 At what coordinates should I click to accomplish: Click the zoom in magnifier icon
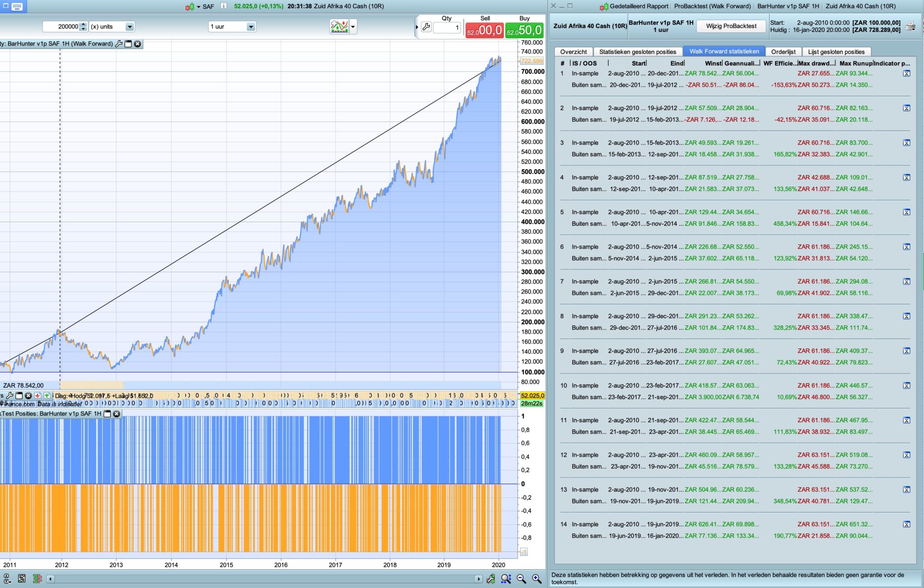tap(536, 579)
